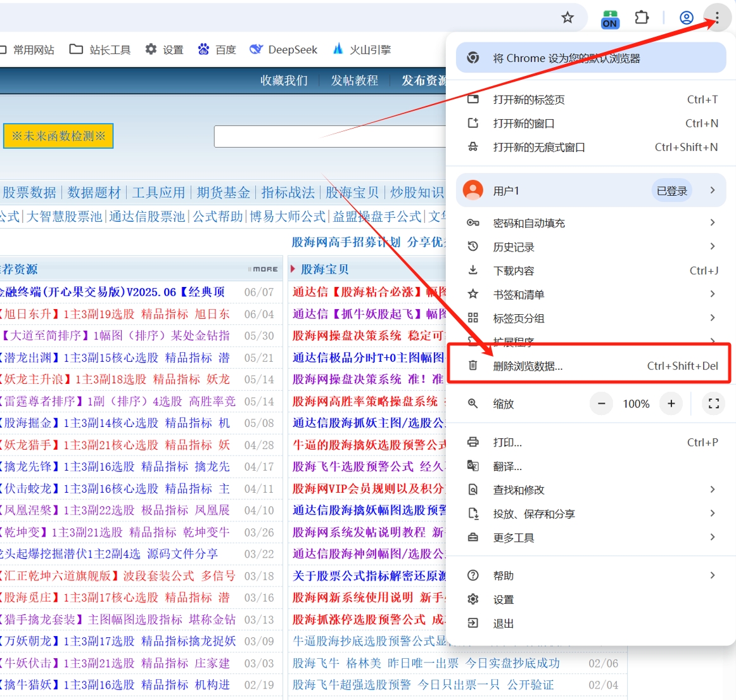Open the 指标战法 category link
Screen dimensions: 736x700
pos(288,192)
